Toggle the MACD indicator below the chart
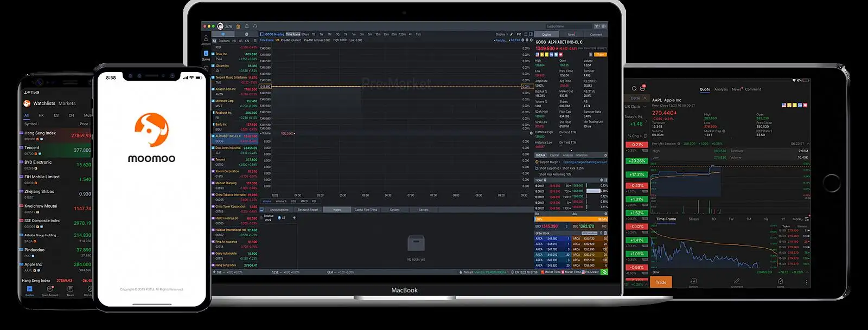 coord(304,201)
